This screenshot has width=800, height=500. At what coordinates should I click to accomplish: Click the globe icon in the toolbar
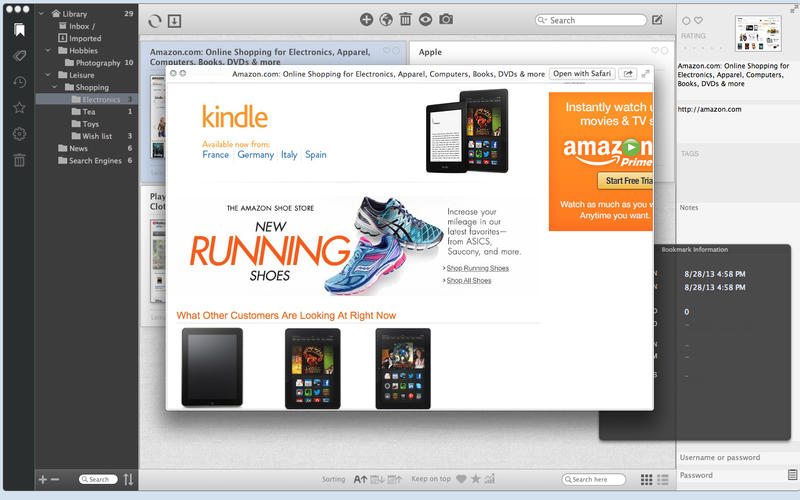386,19
